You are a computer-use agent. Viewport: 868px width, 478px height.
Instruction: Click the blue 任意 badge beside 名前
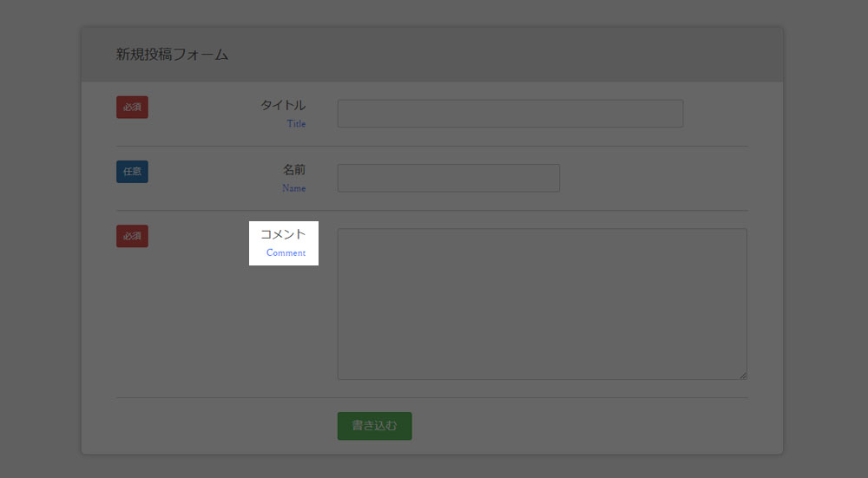tap(132, 172)
